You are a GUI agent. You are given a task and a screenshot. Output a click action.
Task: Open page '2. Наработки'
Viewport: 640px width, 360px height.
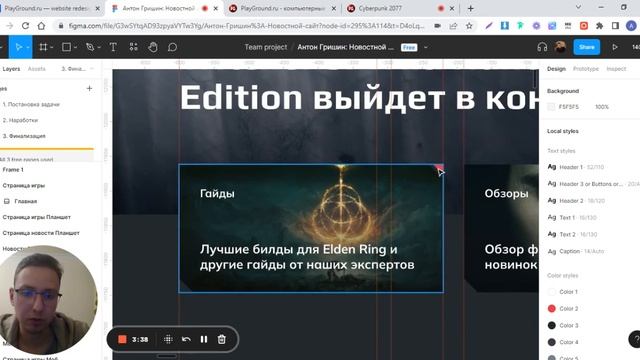(x=20, y=120)
